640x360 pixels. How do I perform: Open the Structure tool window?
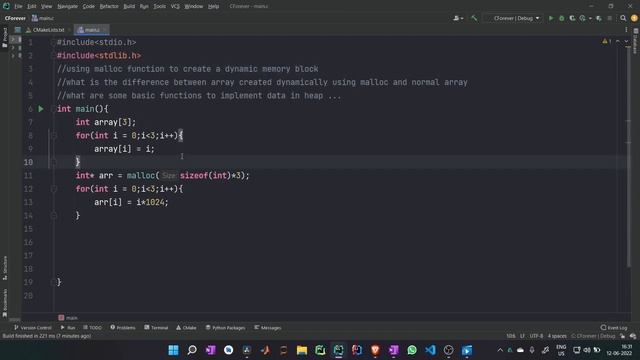click(5, 268)
